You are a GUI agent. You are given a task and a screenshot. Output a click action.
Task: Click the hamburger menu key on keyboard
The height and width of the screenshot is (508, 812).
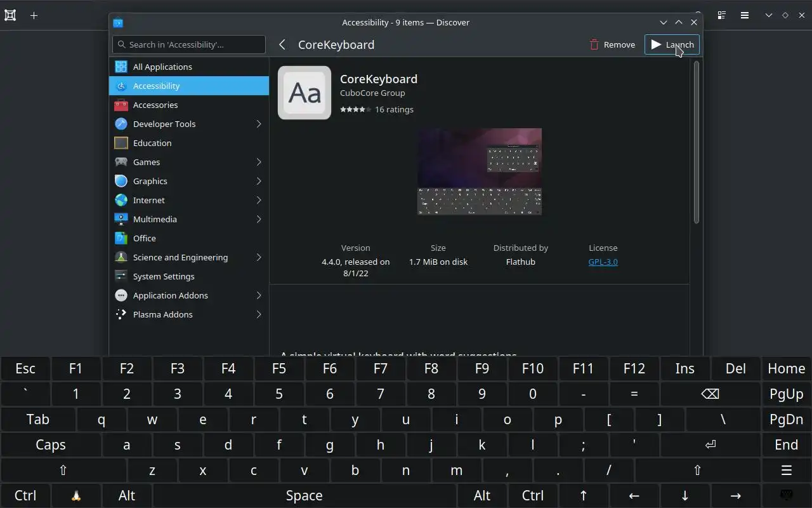[787, 470]
